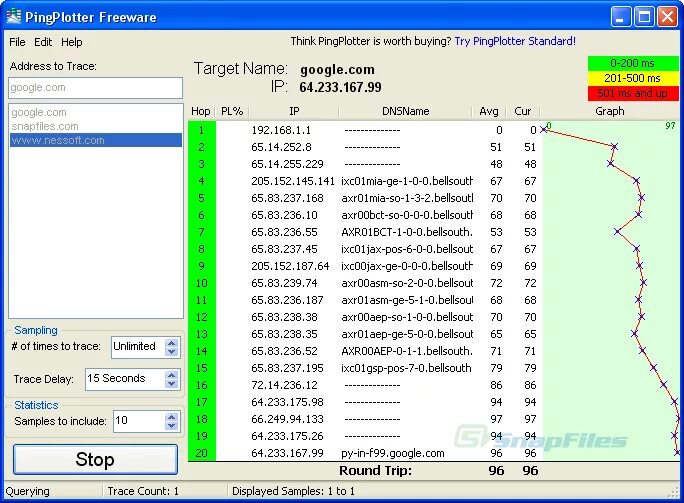684x503 pixels.
Task: Select www.nessoft.com in the address history list
Action: coord(96,140)
